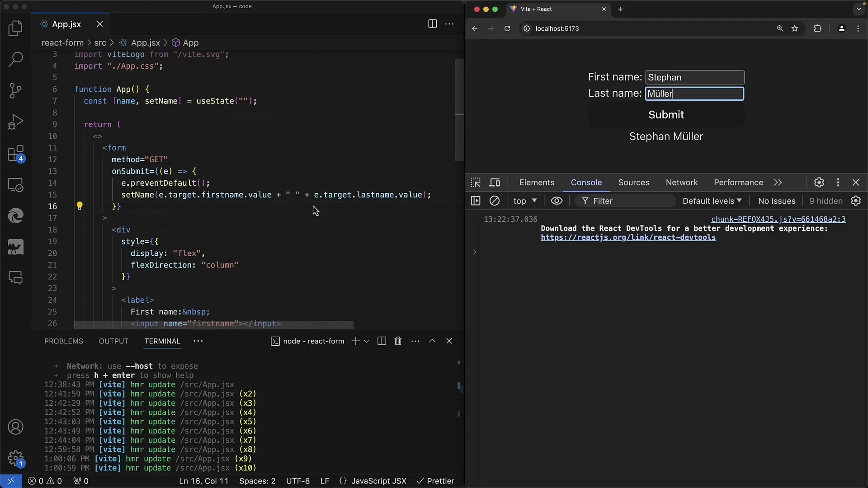Select the Network tab in DevTools
The height and width of the screenshot is (488, 868).
[x=681, y=183]
